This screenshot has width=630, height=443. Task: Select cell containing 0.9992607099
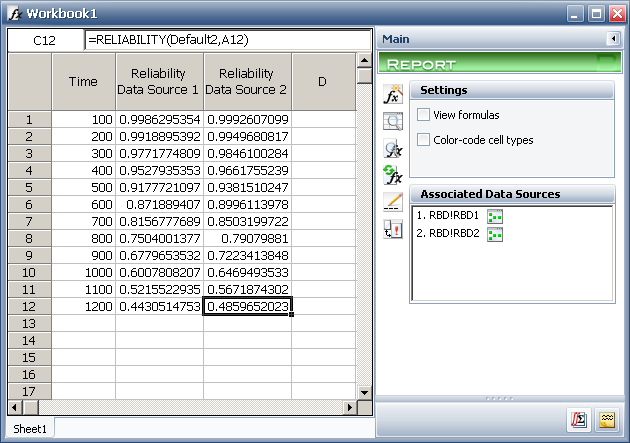(248, 119)
